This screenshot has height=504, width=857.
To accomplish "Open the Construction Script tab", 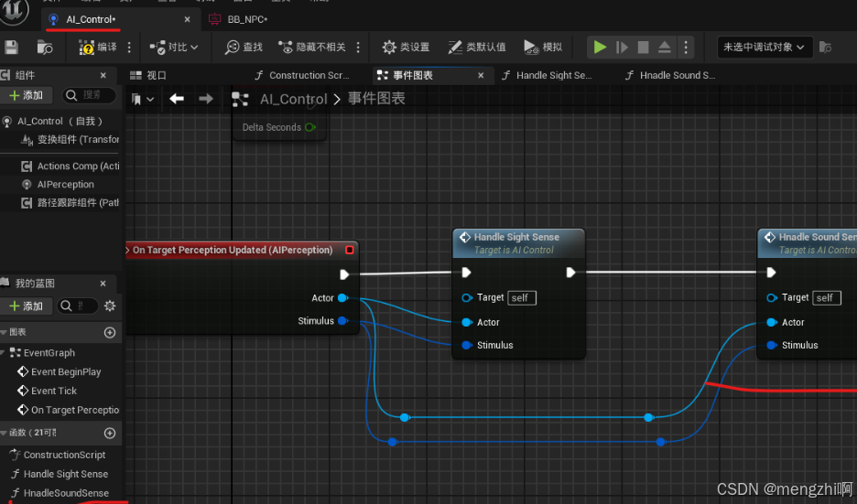I will (x=302, y=75).
